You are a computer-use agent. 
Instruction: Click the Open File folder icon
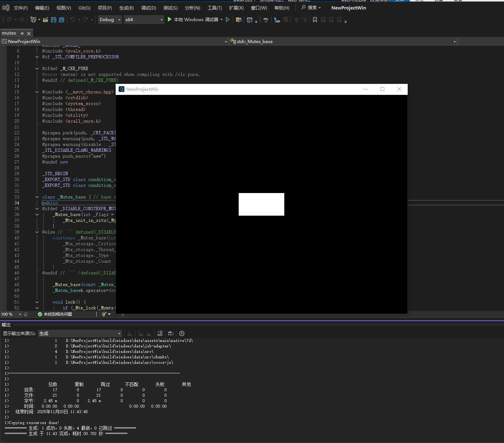point(46,20)
